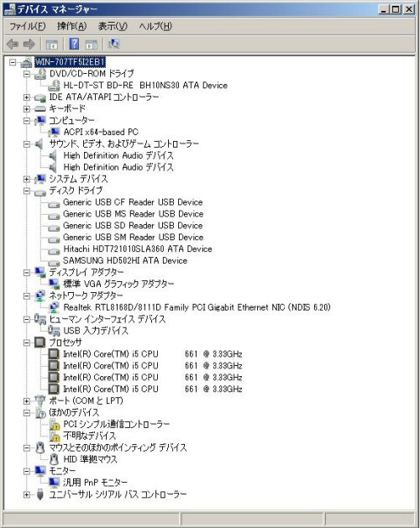
Task: Expand the ユニバーサル シリアル バス コントローラー node
Action: tap(27, 494)
